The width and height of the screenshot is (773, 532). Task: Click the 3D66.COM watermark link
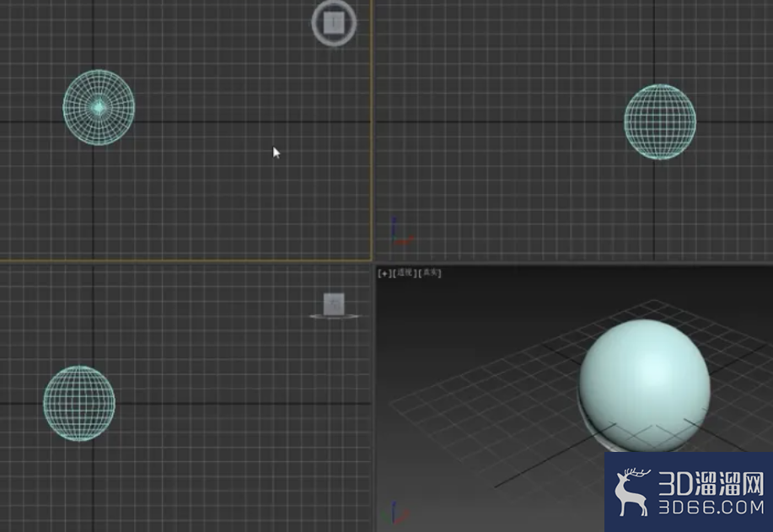(711, 508)
